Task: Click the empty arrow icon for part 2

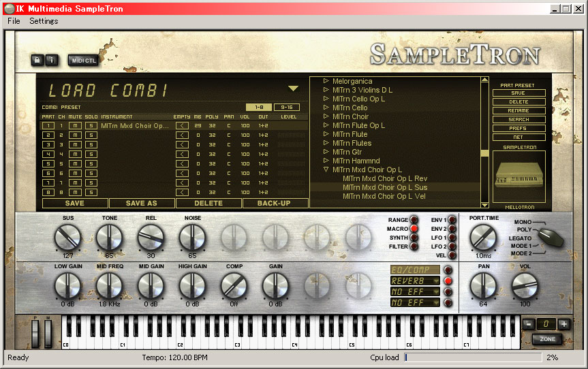Action: (x=182, y=135)
